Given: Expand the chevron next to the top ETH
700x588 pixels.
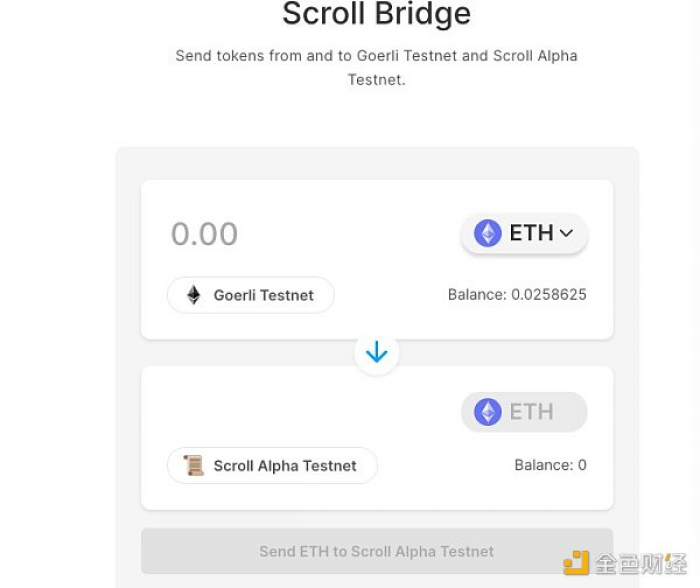Looking at the screenshot, I should click(566, 233).
